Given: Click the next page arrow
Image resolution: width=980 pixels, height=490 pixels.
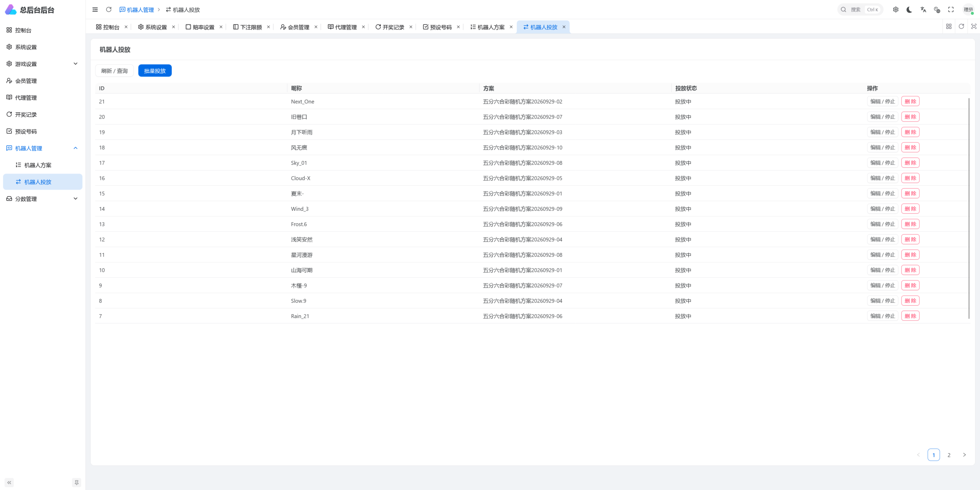Looking at the screenshot, I should [964, 455].
